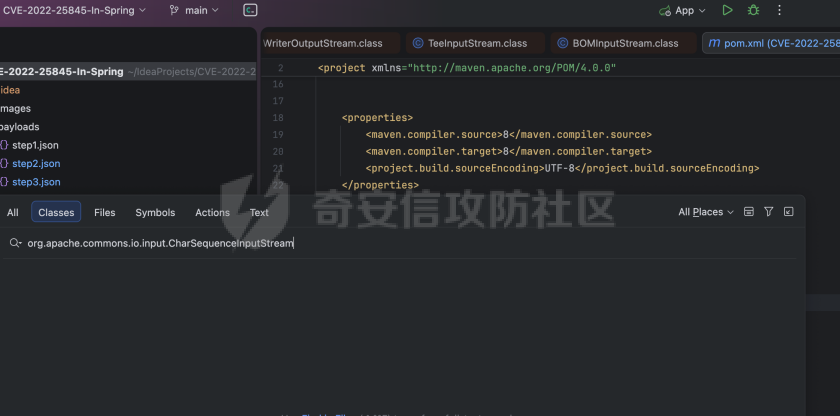Open the terminal icon beside main branch

coord(251,10)
